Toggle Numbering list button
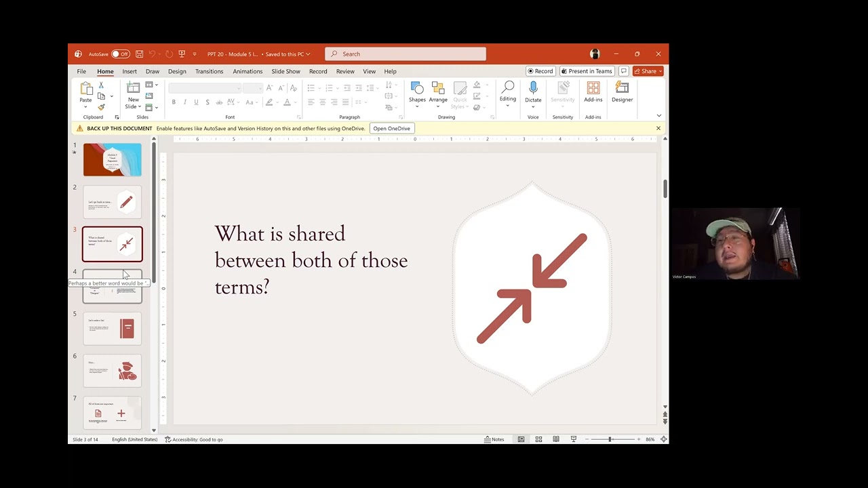868x488 pixels. [329, 88]
